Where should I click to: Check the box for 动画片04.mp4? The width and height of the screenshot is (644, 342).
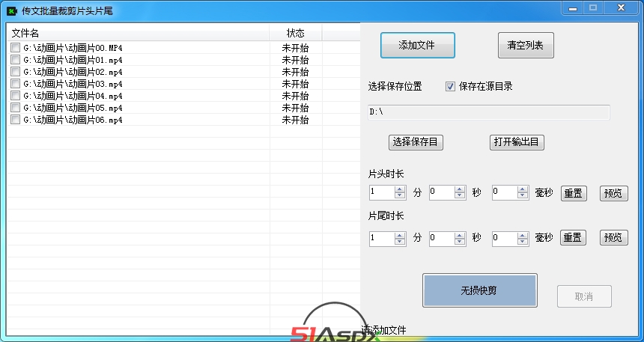[x=15, y=95]
